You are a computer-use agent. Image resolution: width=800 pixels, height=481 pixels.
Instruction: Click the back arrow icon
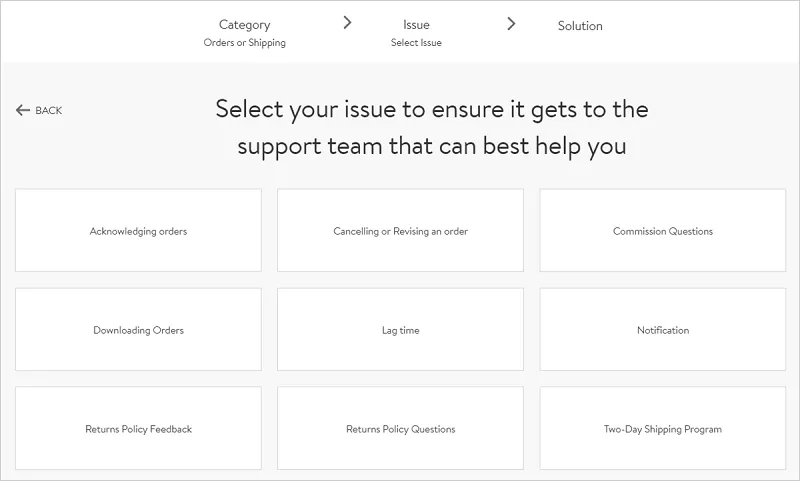tap(23, 110)
